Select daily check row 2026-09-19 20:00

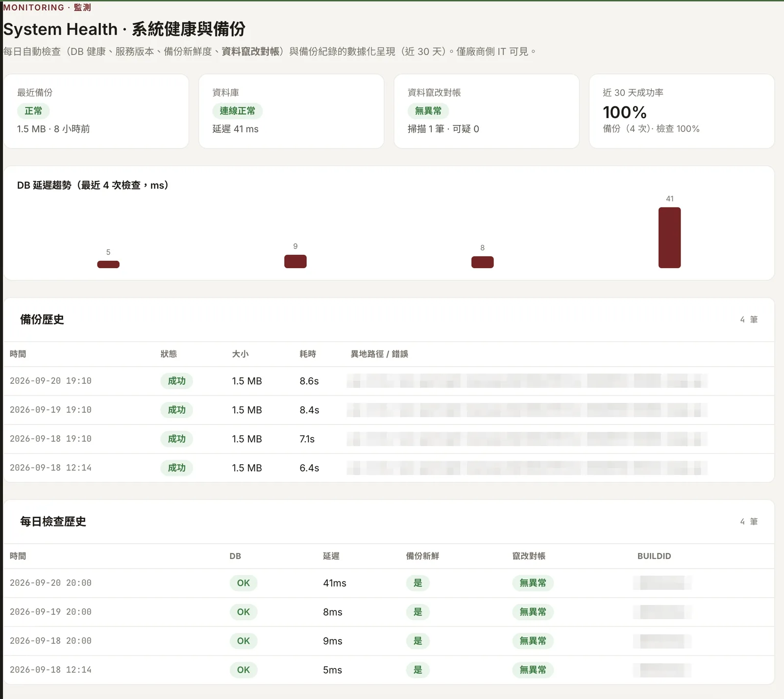pos(389,612)
